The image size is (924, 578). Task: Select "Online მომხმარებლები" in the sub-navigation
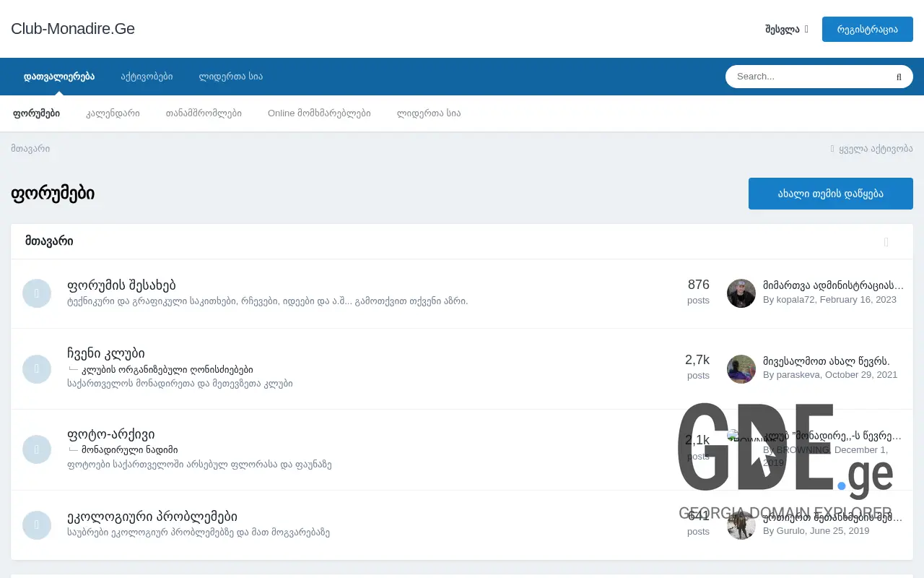320,113
